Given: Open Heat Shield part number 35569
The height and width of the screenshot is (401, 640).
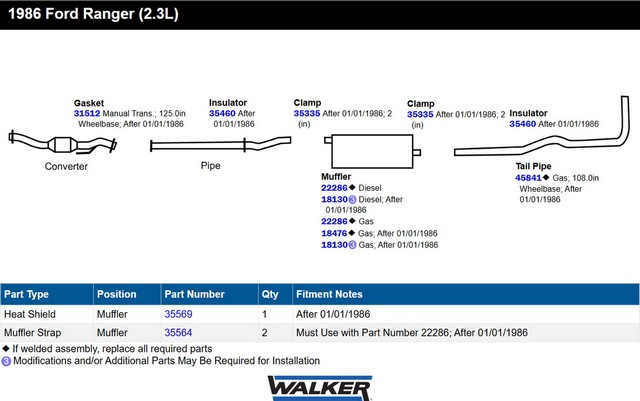Looking at the screenshot, I should [178, 314].
